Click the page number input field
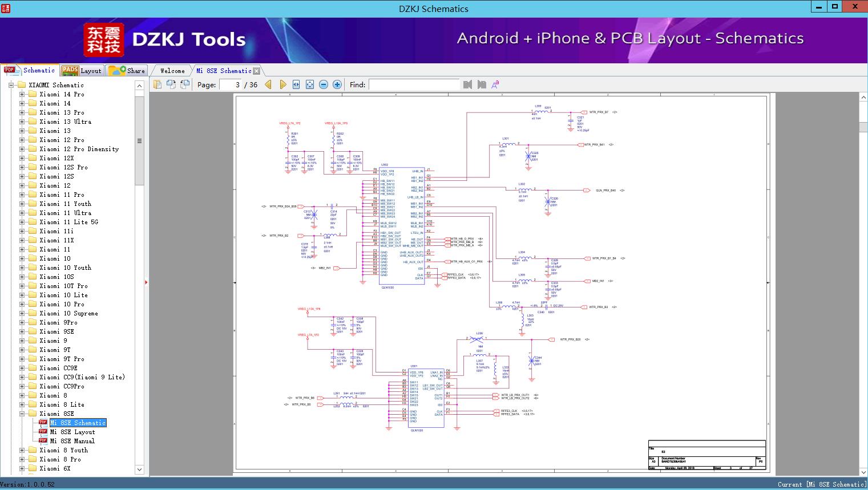868x490 pixels. [x=230, y=84]
